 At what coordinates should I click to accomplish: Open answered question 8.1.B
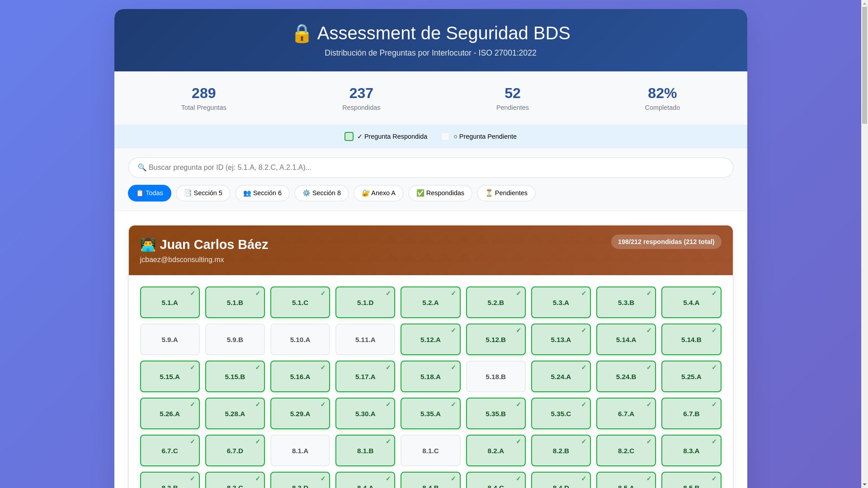click(365, 450)
